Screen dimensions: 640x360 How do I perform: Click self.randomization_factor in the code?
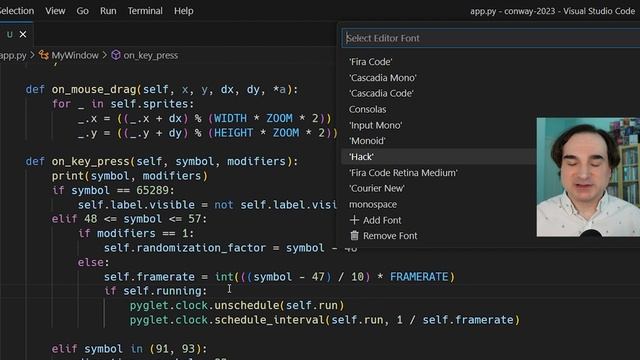click(x=186, y=248)
